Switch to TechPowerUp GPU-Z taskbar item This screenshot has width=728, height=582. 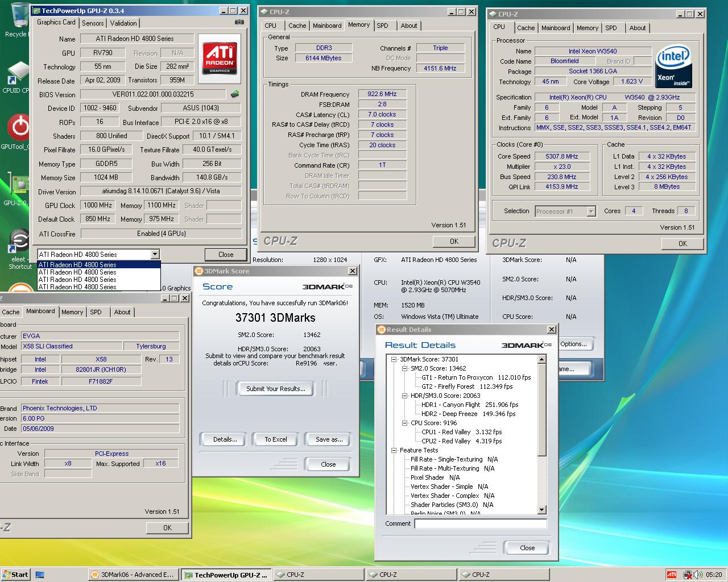tap(226, 575)
